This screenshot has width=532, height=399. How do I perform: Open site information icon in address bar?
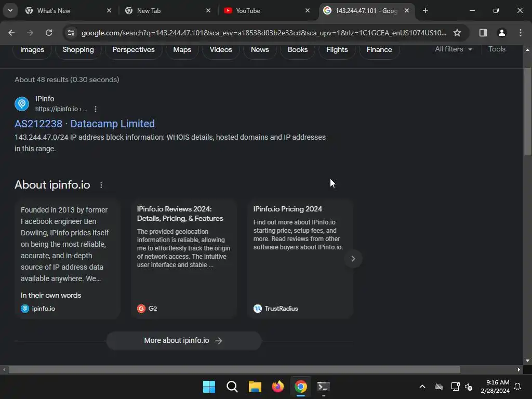coord(71,33)
